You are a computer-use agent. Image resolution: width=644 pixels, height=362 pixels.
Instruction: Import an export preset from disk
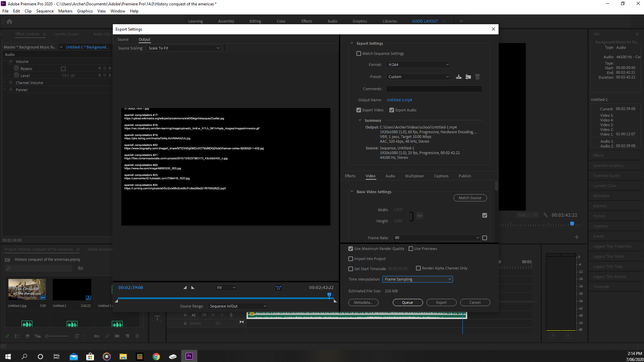point(468,76)
